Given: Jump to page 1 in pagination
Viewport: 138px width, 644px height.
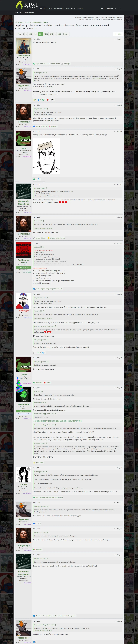Looking at the screenshot, I should point(24,34).
